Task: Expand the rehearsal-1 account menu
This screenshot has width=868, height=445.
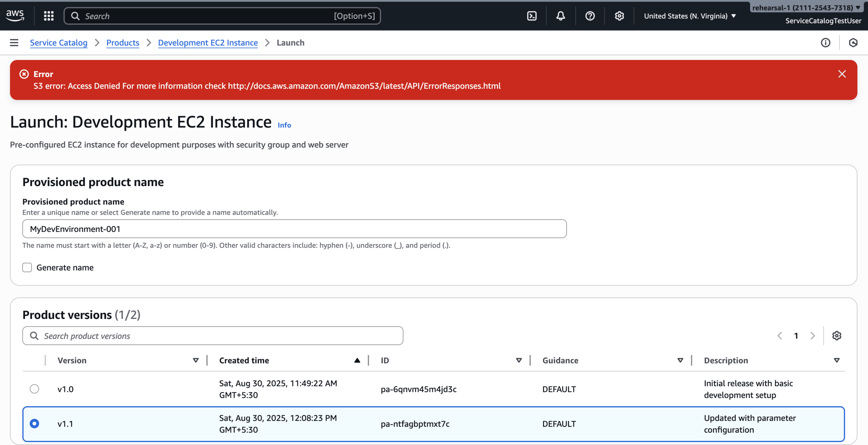Action: point(806,8)
